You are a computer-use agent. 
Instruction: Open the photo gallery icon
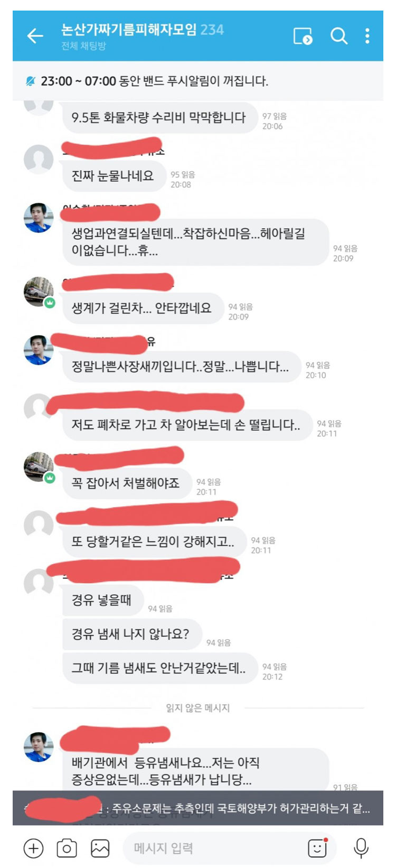tap(100, 848)
